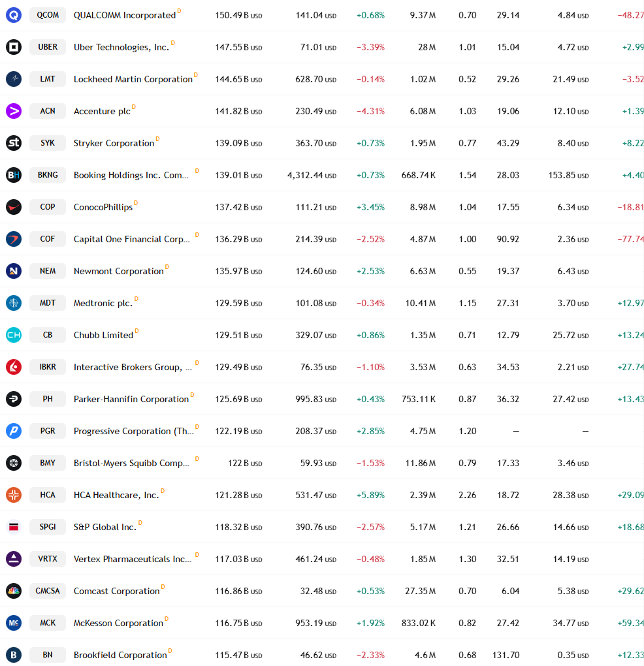
Task: Click the Comcast peacock logo icon
Action: point(14,591)
